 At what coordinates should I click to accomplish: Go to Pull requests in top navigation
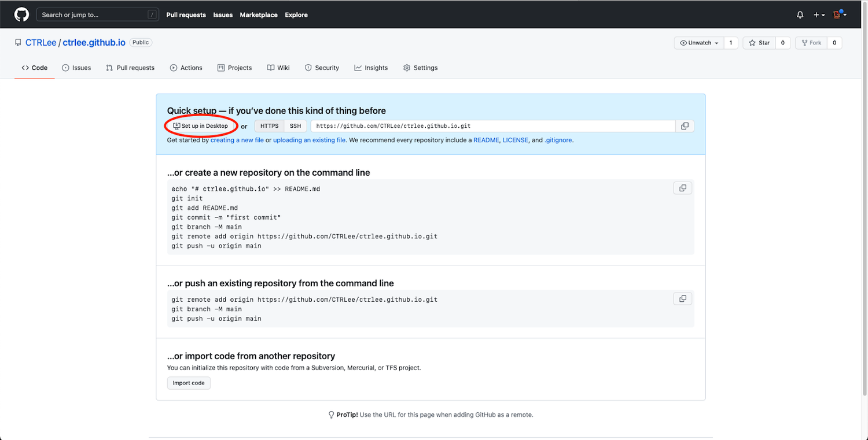pyautogui.click(x=186, y=15)
